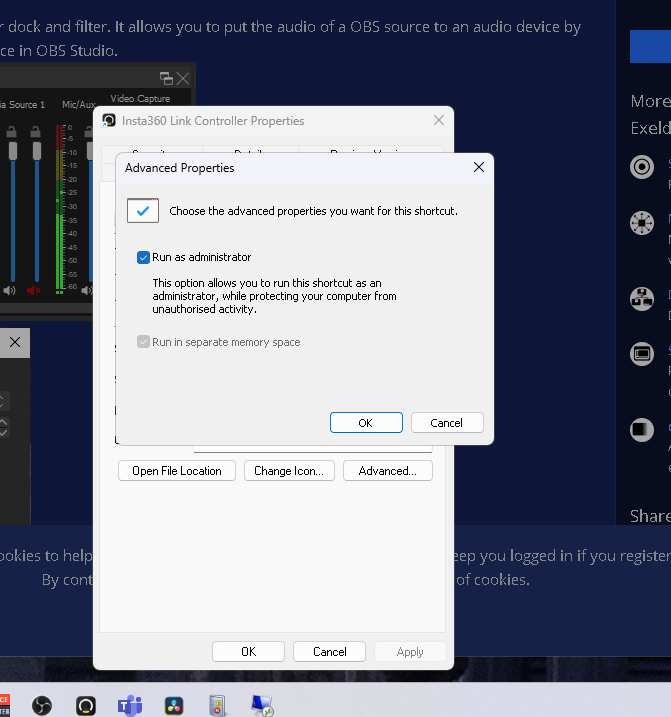The height and width of the screenshot is (717, 671).
Task: Click the orange-red icon at taskbar left edge
Action: click(x=5, y=705)
